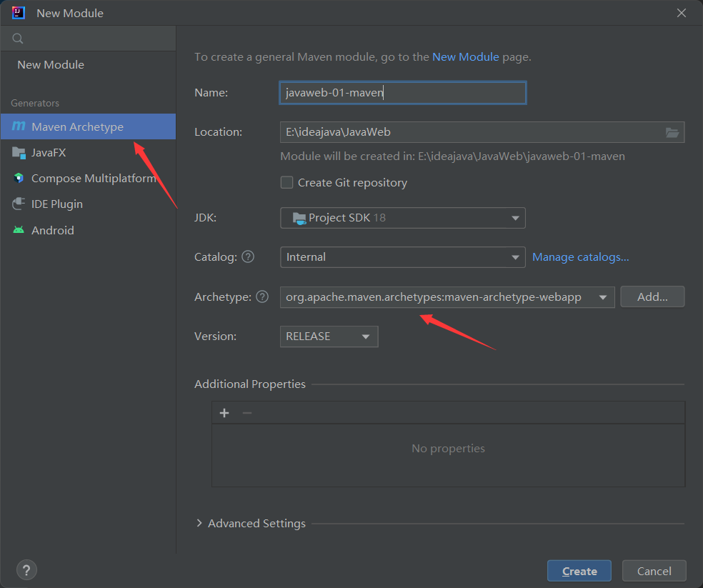The width and height of the screenshot is (703, 588).
Task: Enable Create Git repository checkbox
Action: pyautogui.click(x=286, y=182)
